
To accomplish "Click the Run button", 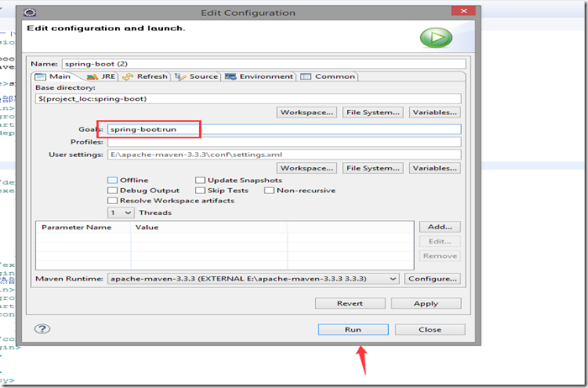I will 354,329.
